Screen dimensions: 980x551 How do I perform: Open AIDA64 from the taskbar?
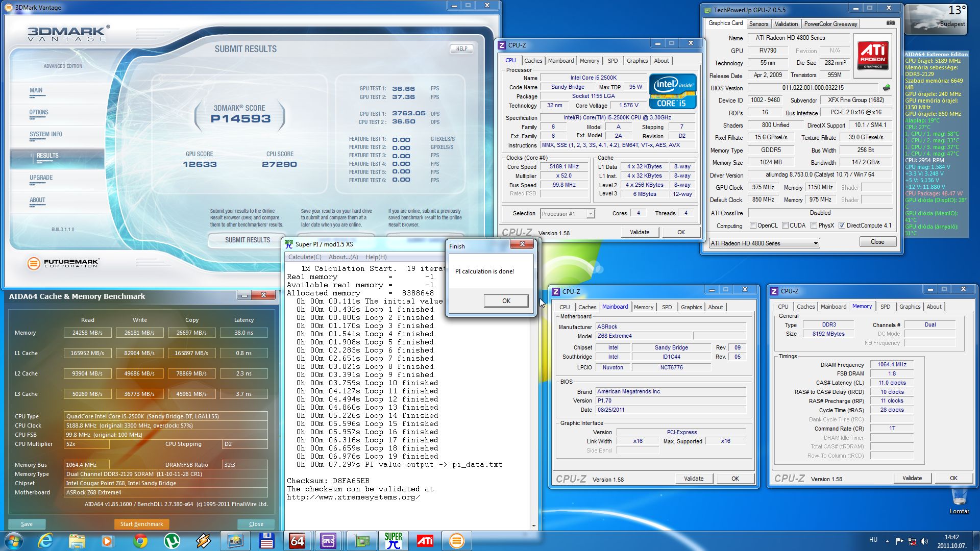click(x=298, y=541)
